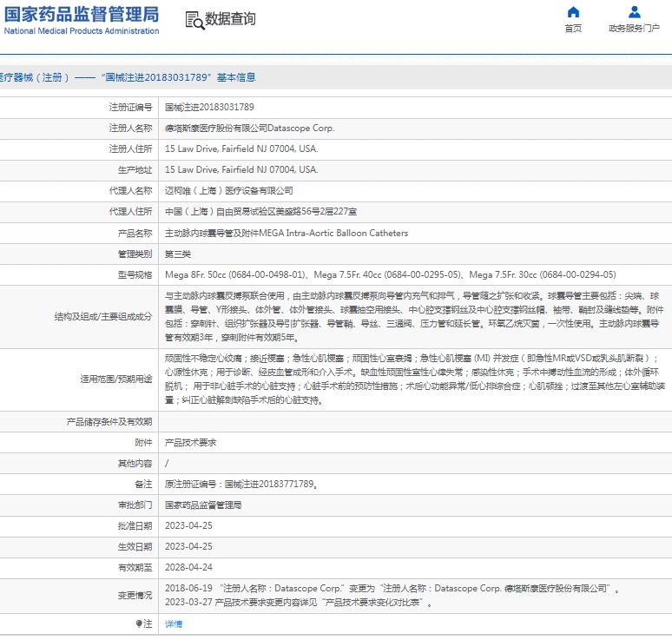672x640 pixels.
Task: Click the 变更情况 field label
Action: pyautogui.click(x=135, y=596)
